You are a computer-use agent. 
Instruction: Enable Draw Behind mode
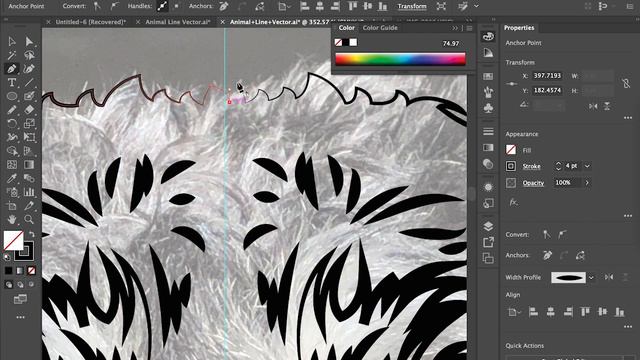20,284
